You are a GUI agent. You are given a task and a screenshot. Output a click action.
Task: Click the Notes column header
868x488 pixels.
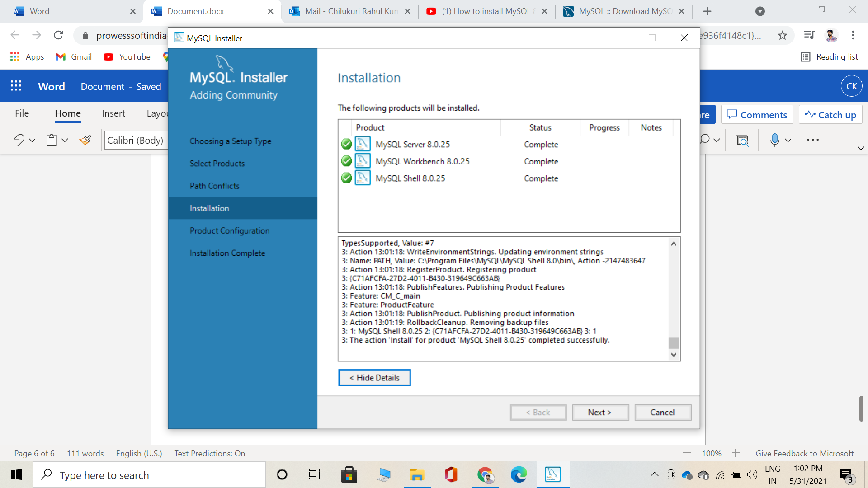(651, 128)
